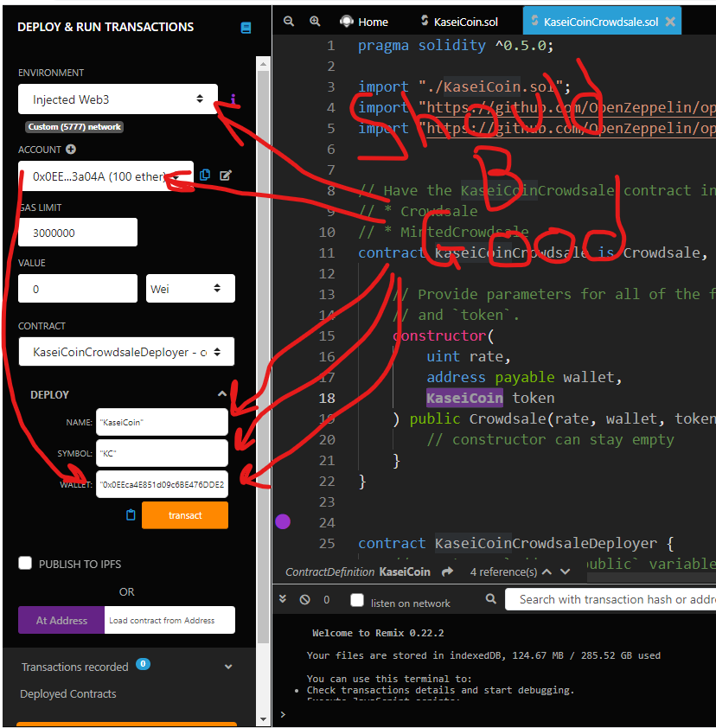The width and height of the screenshot is (716, 728).
Task: Click side panel scrollbar down arrow
Action: click(263, 719)
